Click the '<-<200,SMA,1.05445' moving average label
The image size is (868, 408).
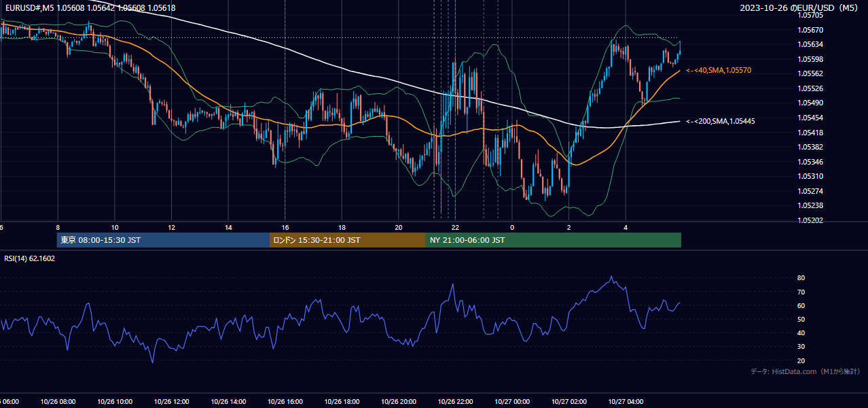(721, 121)
